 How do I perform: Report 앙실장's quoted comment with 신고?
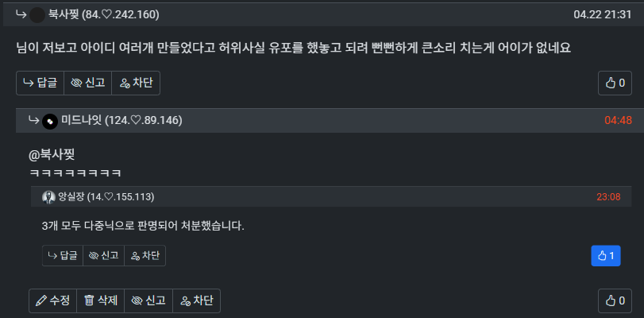coord(103,256)
